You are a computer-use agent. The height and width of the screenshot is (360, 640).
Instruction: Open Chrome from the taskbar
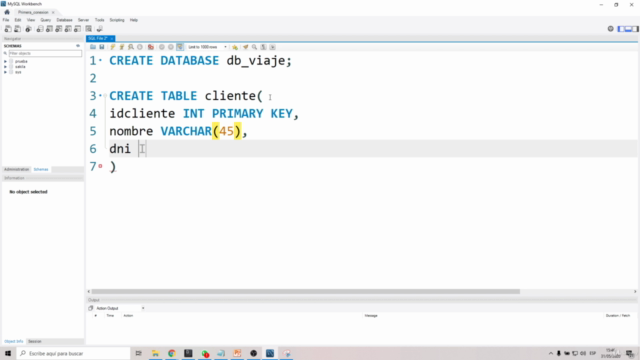[x=172, y=353]
